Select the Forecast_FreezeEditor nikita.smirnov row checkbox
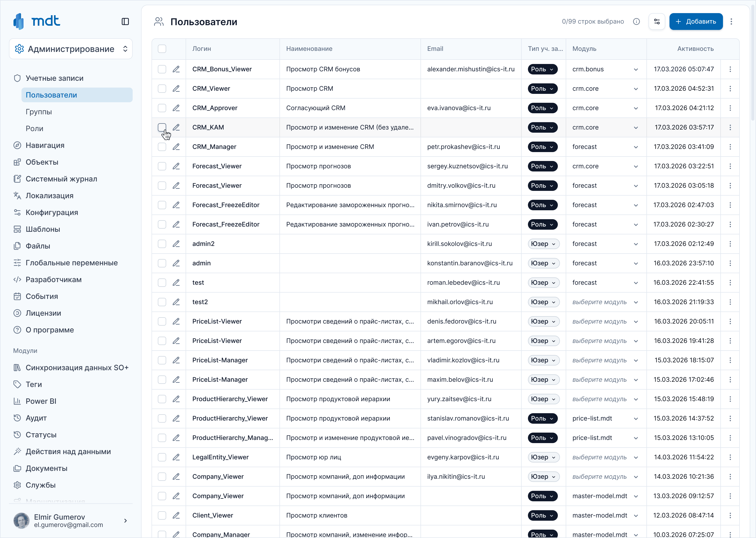756x538 pixels. pos(162,205)
